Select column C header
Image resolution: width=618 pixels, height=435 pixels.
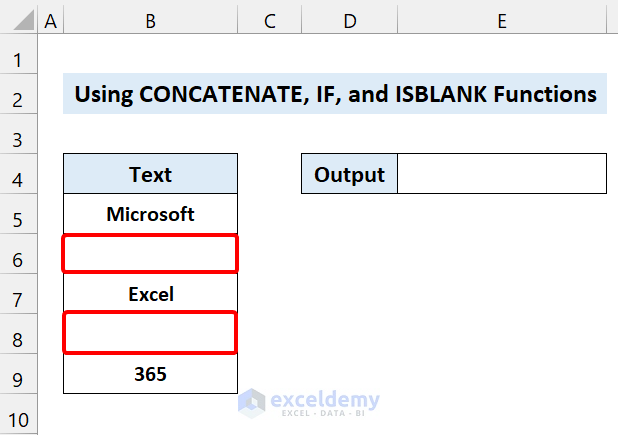click(x=269, y=20)
